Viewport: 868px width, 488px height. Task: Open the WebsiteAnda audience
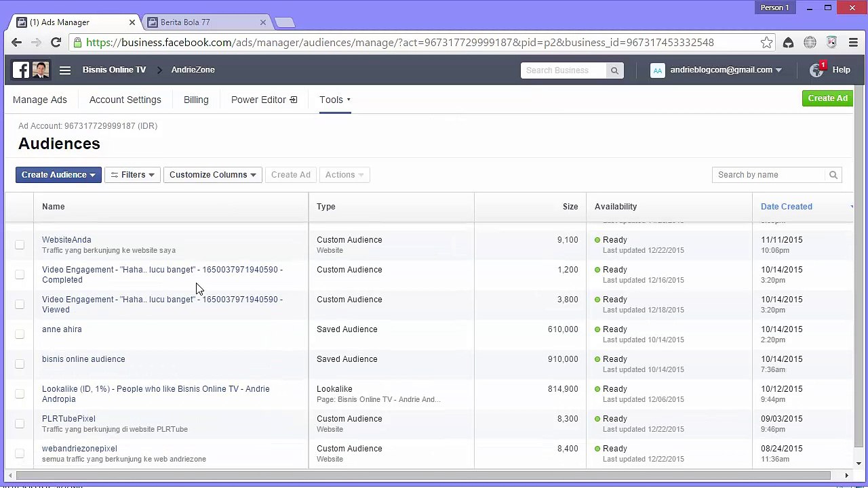pos(66,240)
